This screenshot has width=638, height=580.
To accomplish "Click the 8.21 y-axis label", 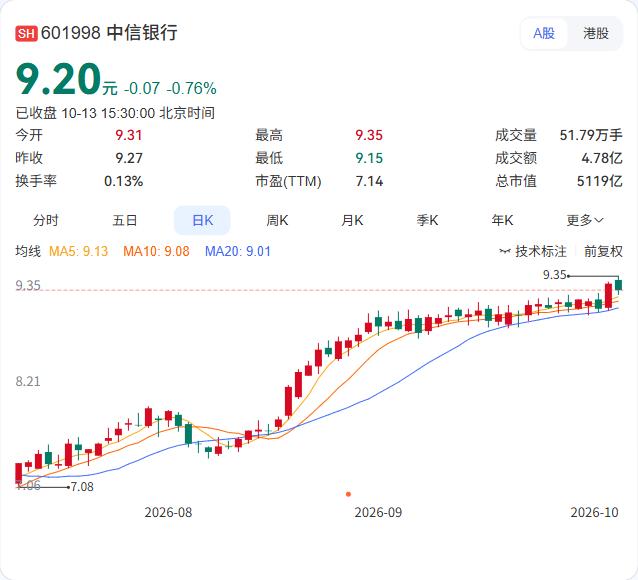I will pyautogui.click(x=28, y=381).
